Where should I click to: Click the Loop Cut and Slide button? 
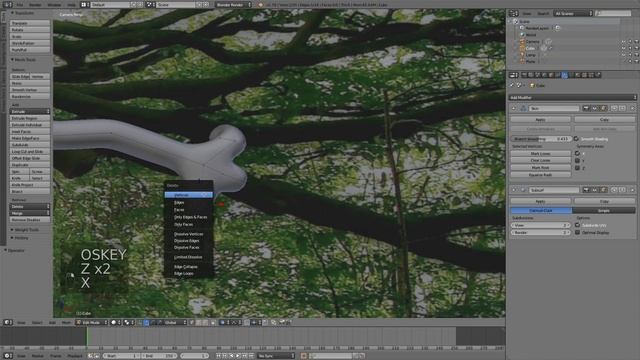pos(30,151)
